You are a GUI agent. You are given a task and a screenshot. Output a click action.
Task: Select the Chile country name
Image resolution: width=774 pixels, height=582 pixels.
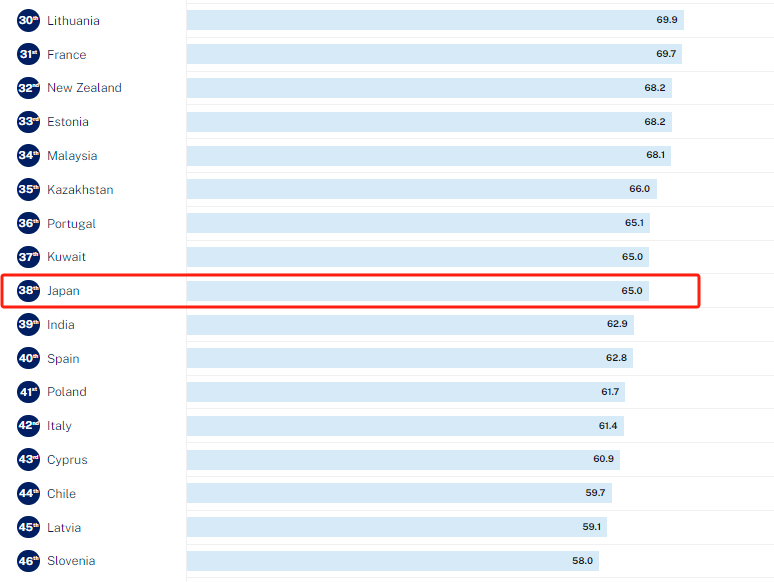click(x=62, y=494)
